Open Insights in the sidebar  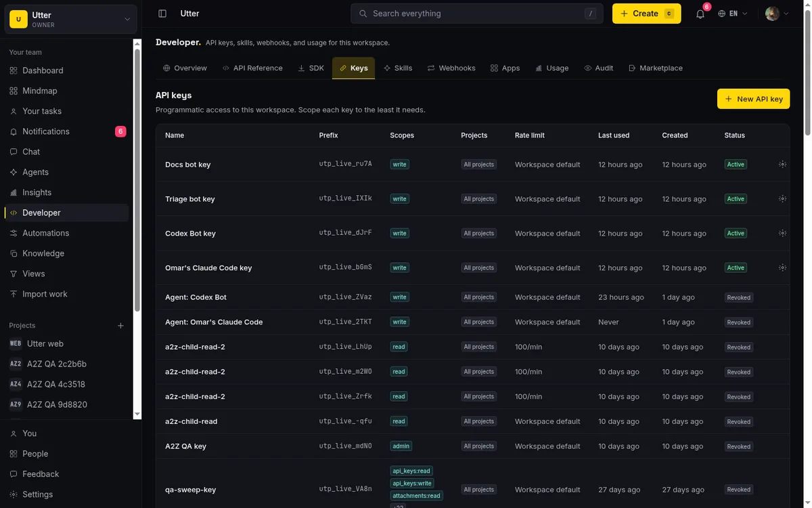pos(67,192)
